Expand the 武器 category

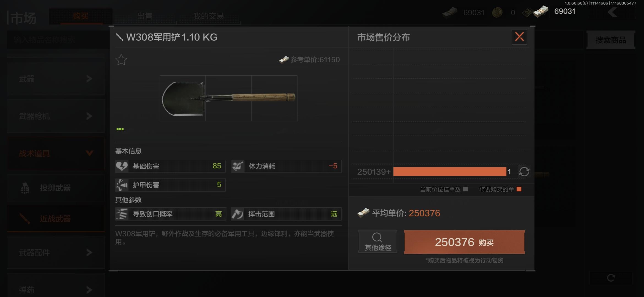(x=56, y=79)
